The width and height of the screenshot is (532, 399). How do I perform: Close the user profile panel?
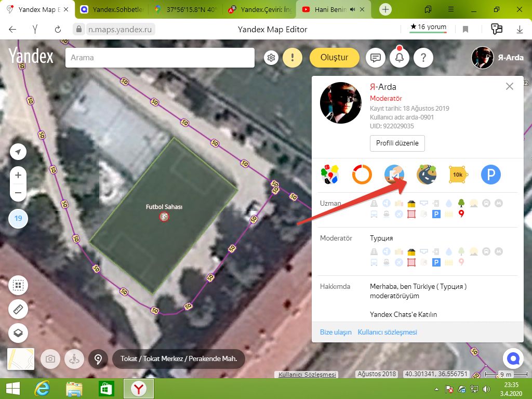click(510, 86)
